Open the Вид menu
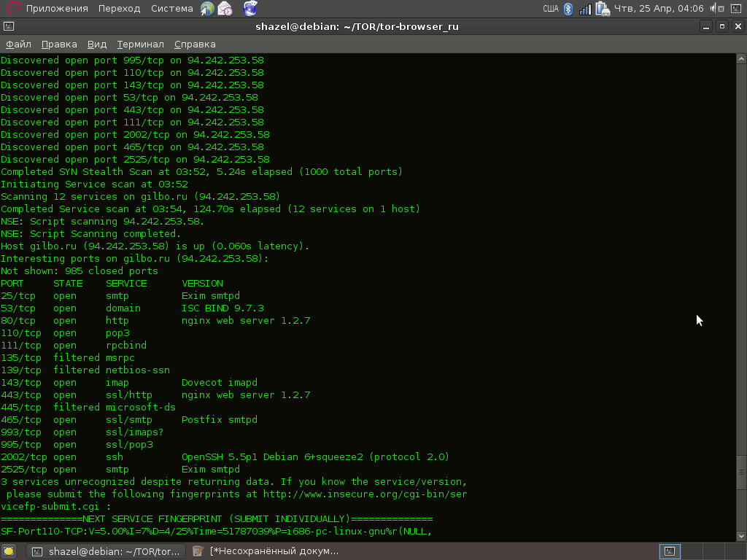This screenshot has height=560, width=747. (97, 44)
